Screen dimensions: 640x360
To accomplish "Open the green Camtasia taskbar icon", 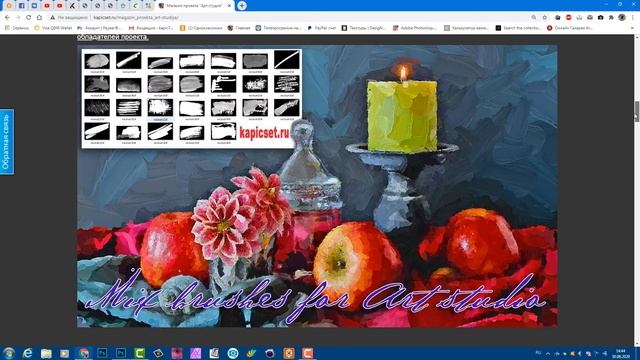I will (x=140, y=353).
